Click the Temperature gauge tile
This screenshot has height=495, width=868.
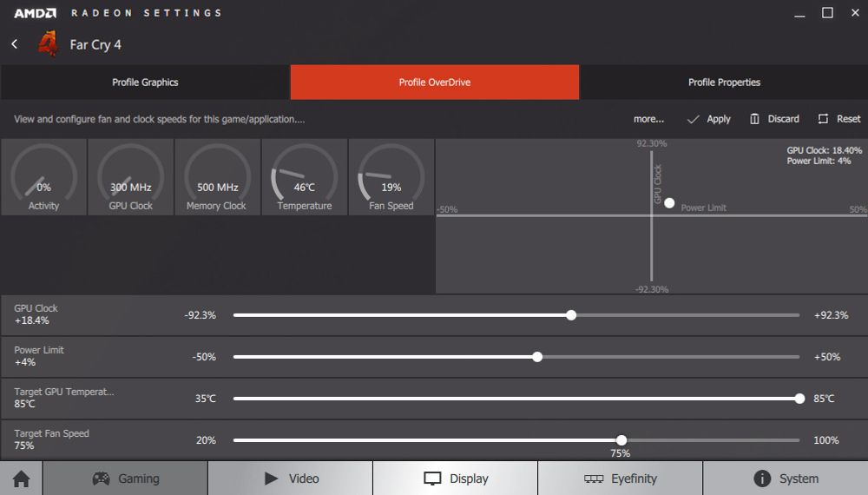pos(305,177)
